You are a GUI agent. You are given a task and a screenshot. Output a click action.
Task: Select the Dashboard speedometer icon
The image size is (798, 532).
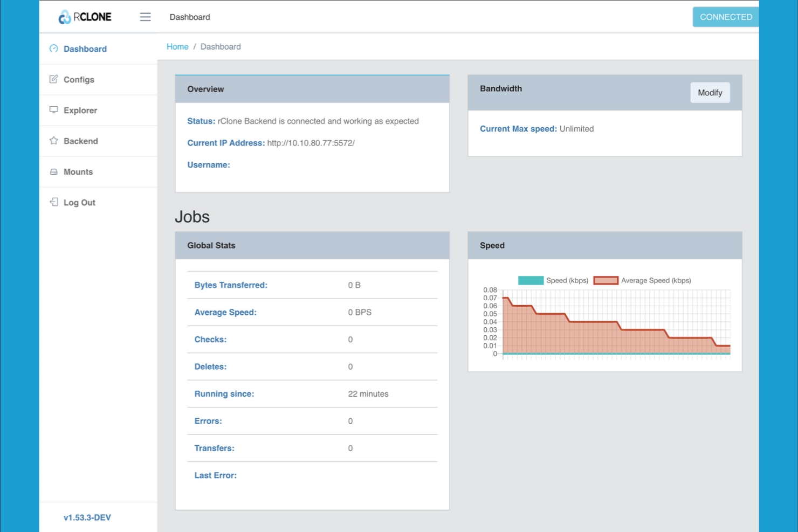click(x=53, y=49)
